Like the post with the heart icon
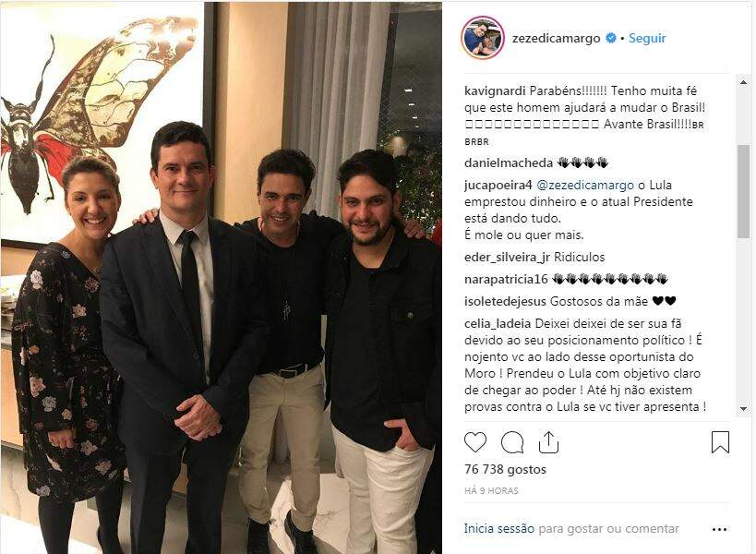This screenshot has width=756, height=554. [474, 442]
